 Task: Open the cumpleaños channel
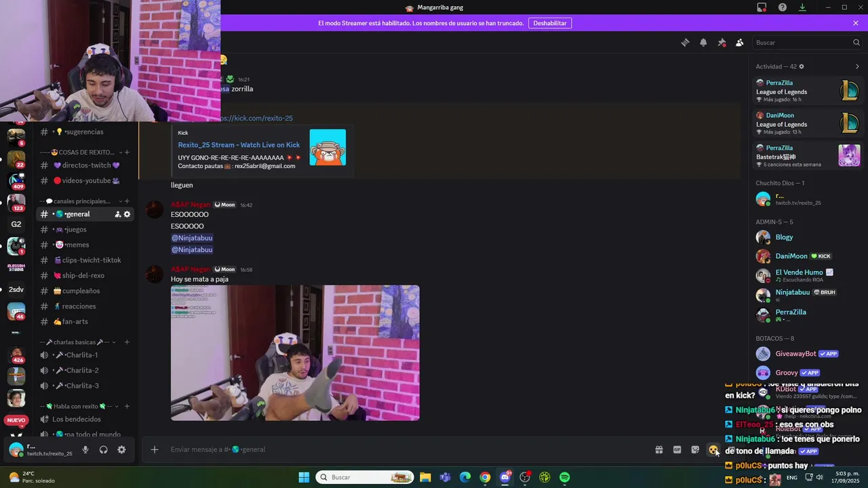(86, 291)
